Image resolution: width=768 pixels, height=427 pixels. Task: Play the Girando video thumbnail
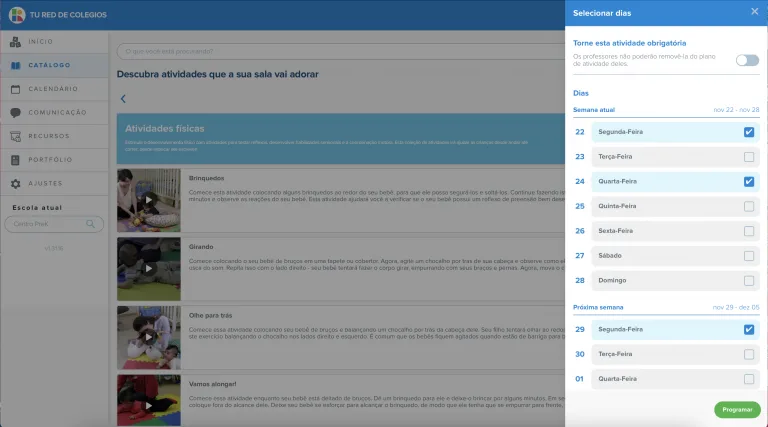pyautogui.click(x=149, y=269)
